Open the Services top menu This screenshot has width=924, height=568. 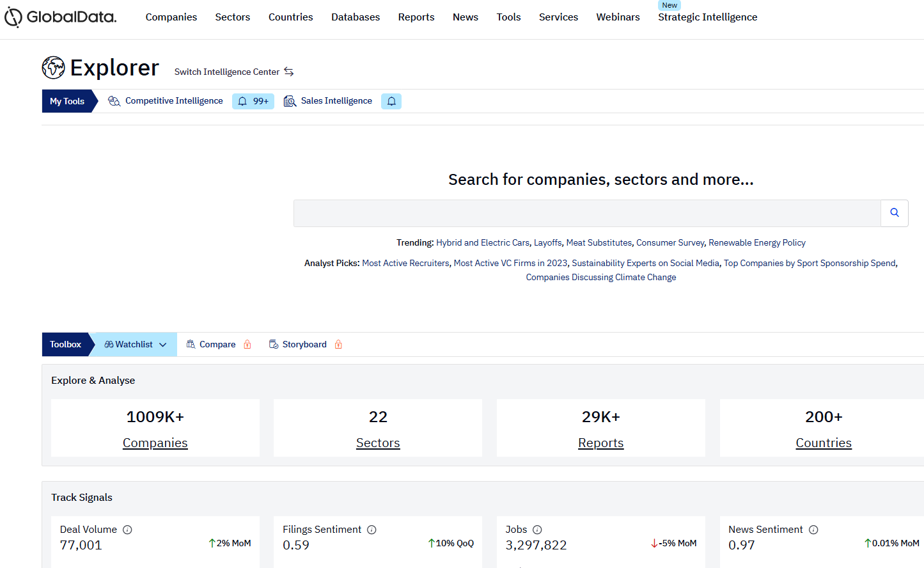click(559, 17)
